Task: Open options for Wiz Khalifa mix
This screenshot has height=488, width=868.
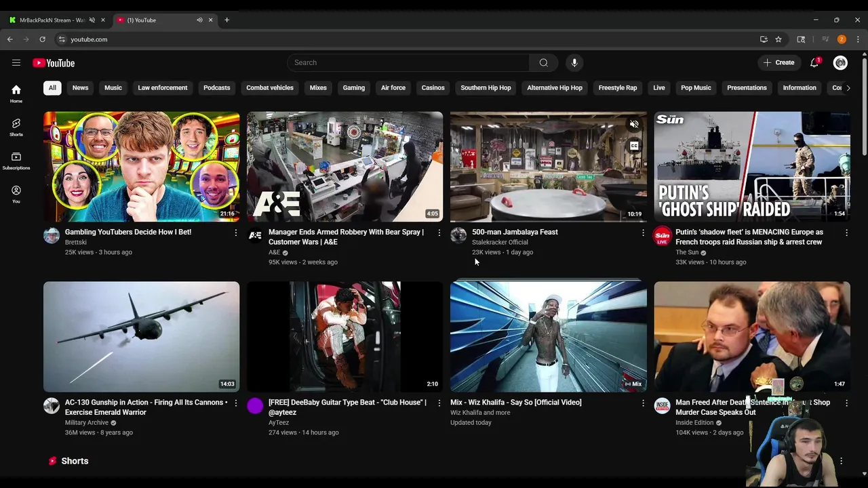Action: (643, 403)
